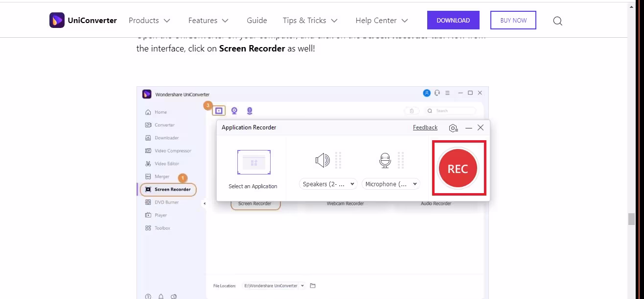Click the 'Application Recorder' dialog title
644x299 pixels.
point(249,127)
